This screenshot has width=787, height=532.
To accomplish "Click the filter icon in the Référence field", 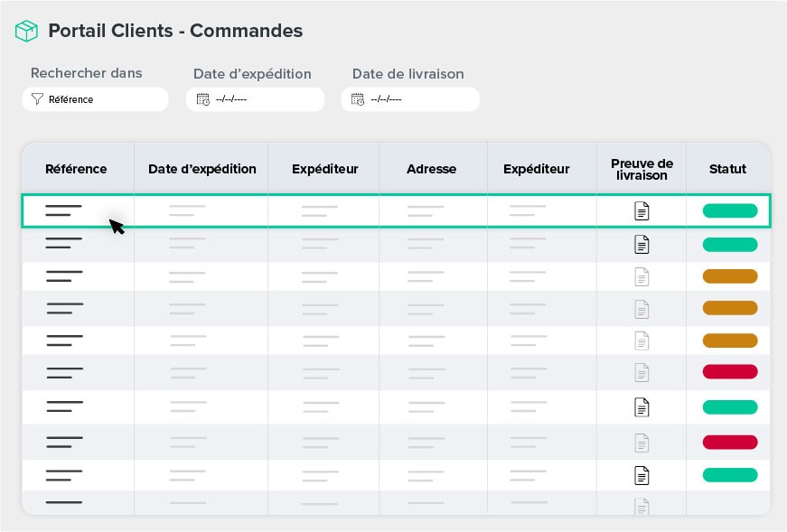I will coord(37,99).
